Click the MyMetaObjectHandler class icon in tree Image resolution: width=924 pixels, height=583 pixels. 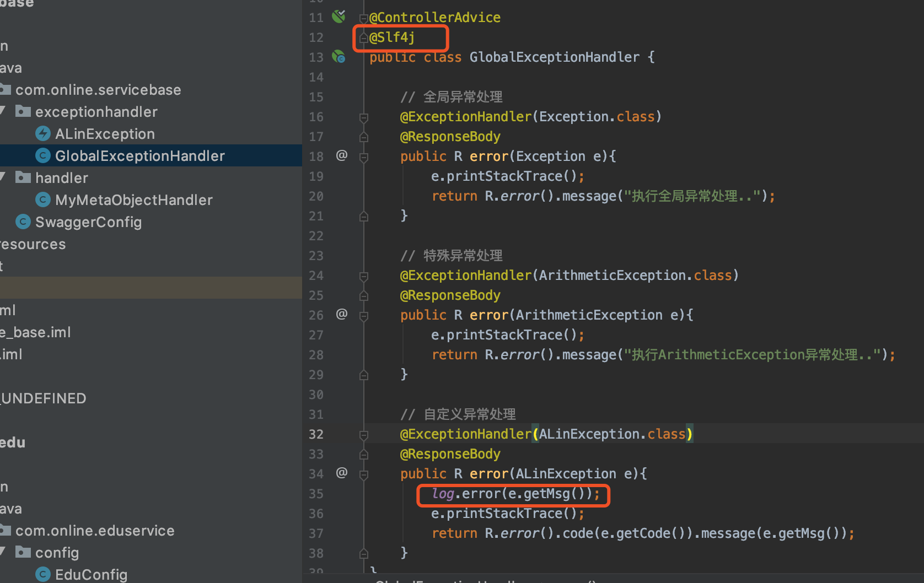coord(43,199)
